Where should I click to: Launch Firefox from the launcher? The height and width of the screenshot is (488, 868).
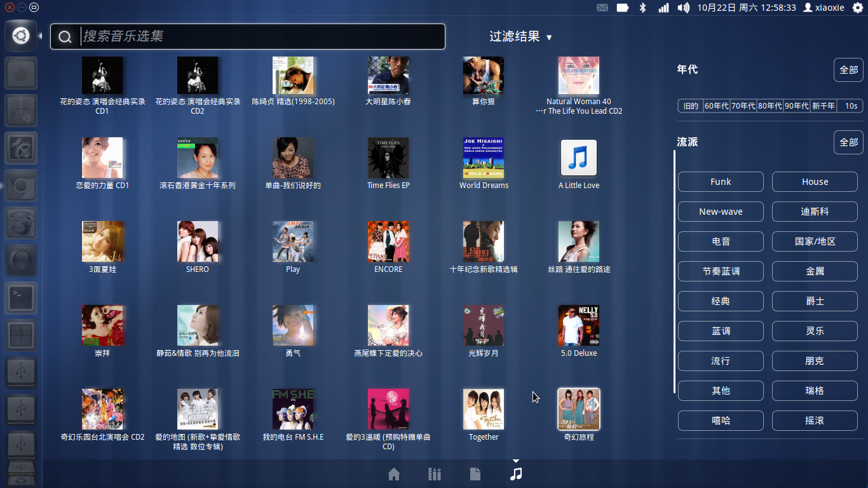coord(21,223)
